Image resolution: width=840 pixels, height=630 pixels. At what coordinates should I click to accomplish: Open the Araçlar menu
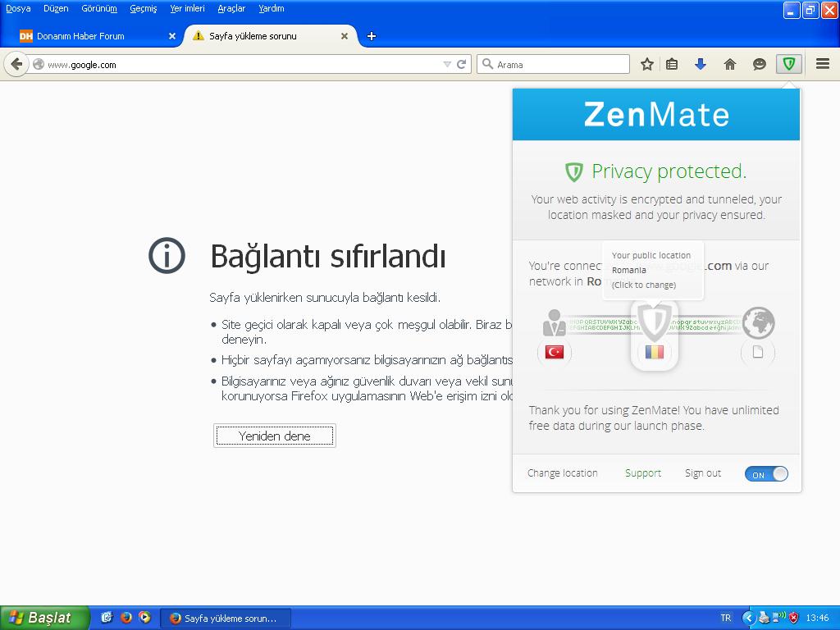pos(231,8)
